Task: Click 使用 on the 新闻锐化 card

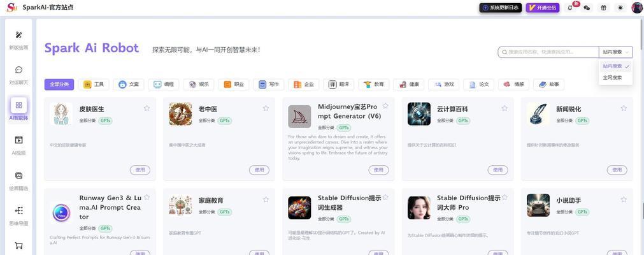Action: point(617,170)
